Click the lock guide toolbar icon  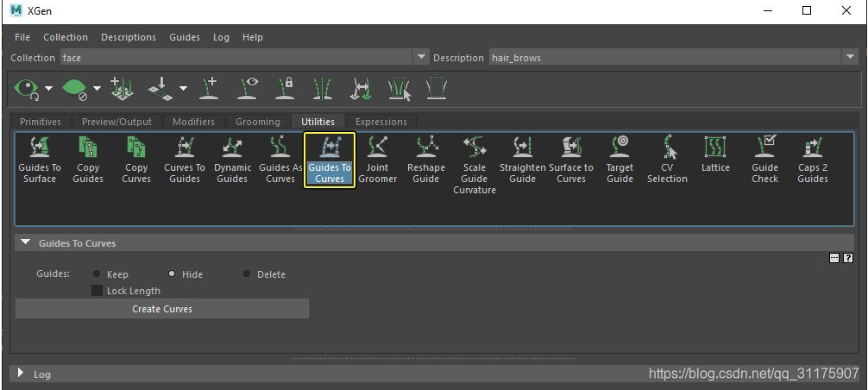285,89
